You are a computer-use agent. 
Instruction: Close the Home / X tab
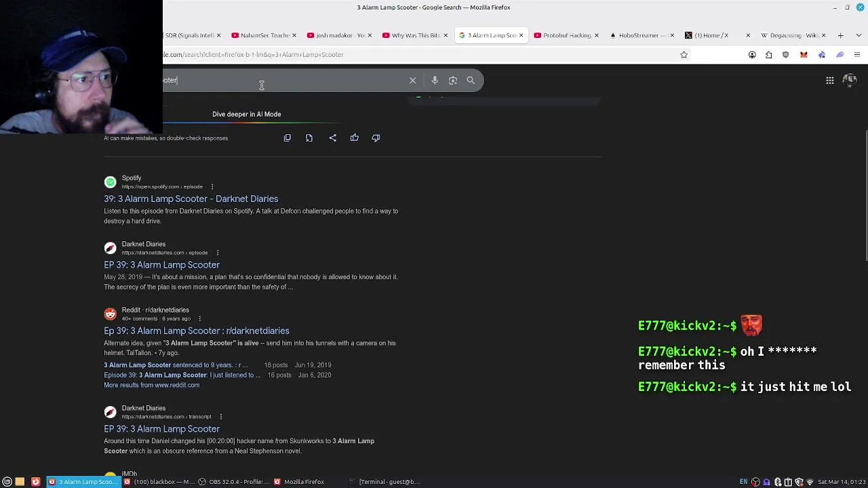[747, 35]
